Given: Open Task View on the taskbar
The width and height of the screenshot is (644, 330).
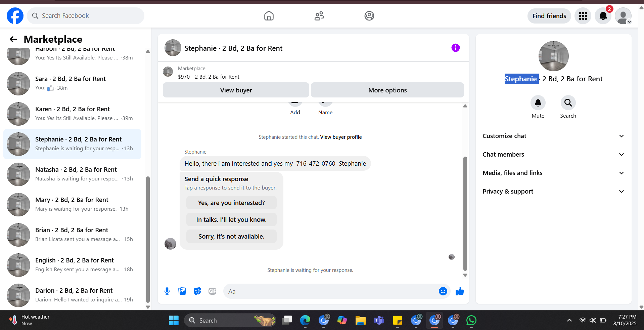Looking at the screenshot, I should click(286, 320).
